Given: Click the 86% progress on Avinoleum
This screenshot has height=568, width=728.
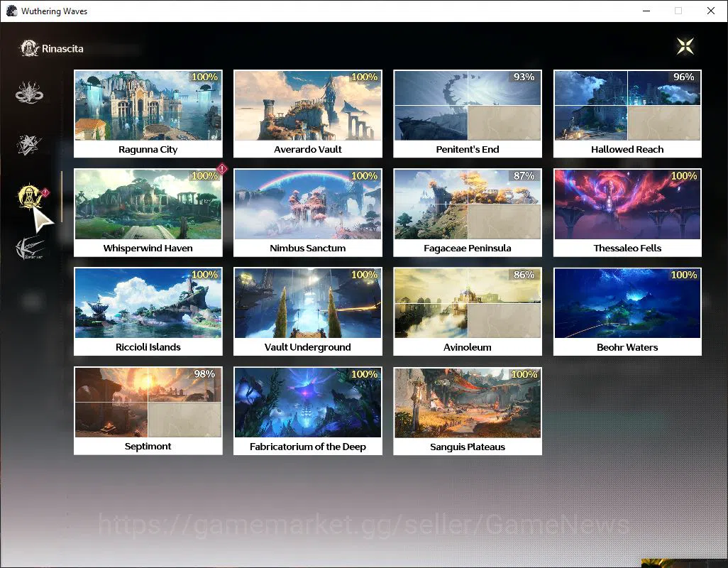Looking at the screenshot, I should click(524, 275).
